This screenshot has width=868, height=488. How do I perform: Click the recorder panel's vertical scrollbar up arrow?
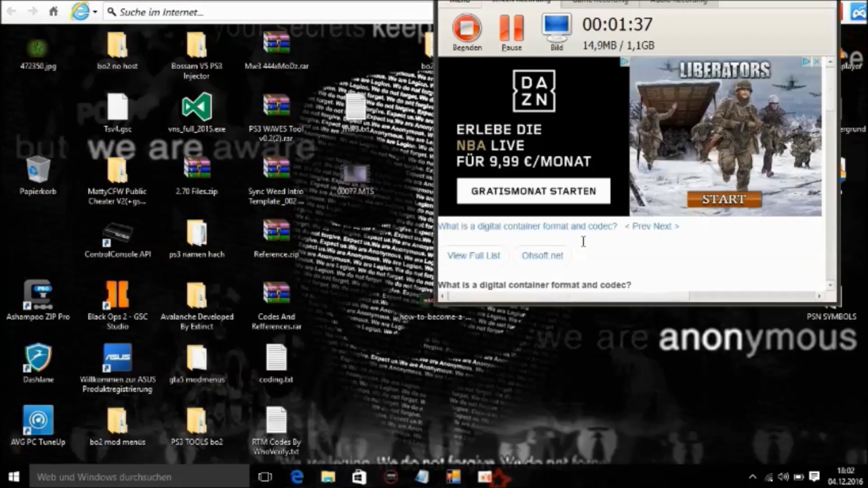coord(831,61)
